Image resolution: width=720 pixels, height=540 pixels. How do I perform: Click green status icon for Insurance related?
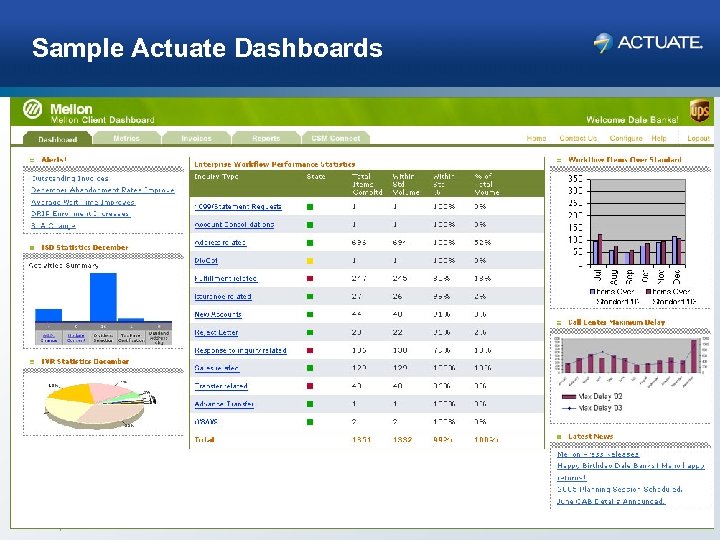310,296
